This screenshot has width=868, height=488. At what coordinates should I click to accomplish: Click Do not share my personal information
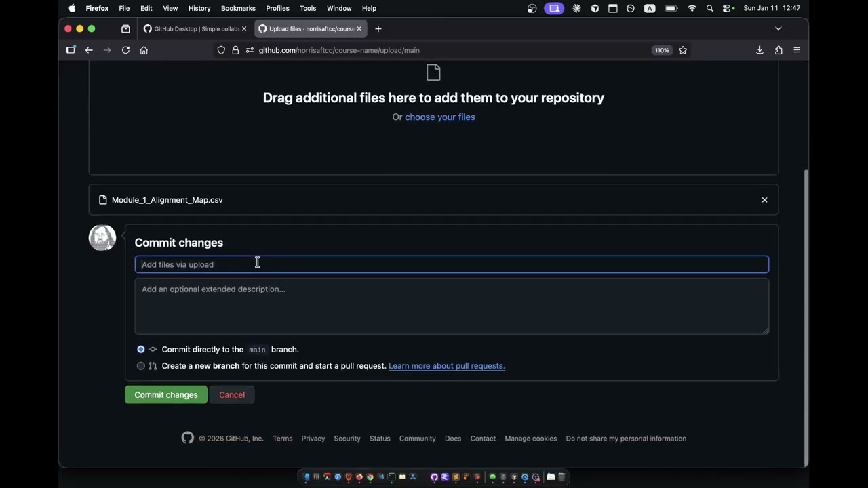(x=626, y=439)
